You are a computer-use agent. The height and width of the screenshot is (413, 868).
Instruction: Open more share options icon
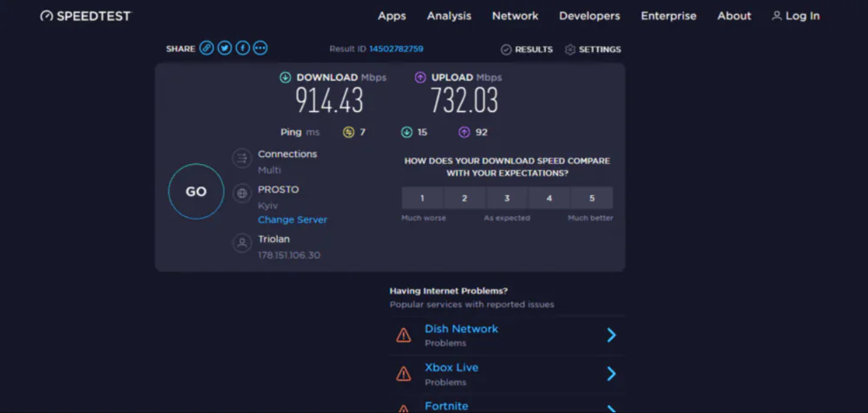260,49
